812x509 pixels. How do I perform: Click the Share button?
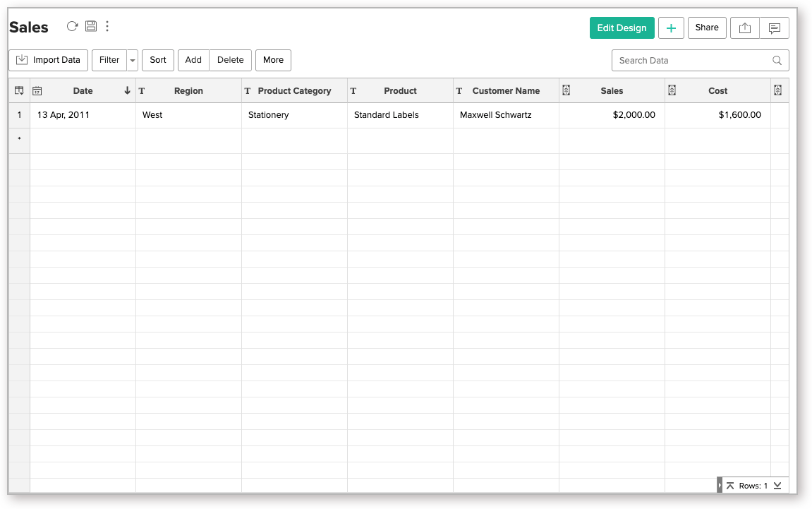(707, 28)
